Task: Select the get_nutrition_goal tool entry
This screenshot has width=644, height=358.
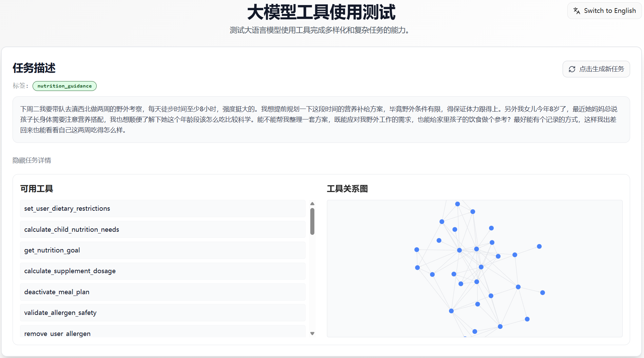Action: point(163,250)
